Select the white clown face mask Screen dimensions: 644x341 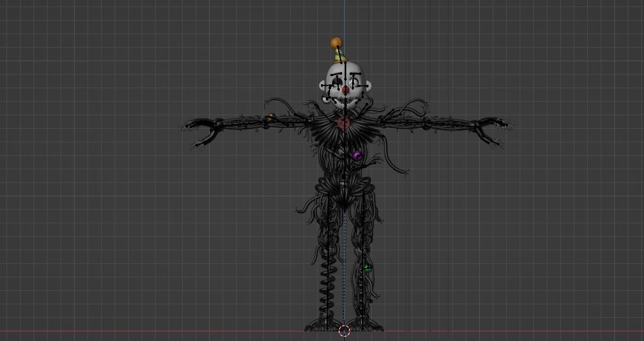(x=345, y=85)
